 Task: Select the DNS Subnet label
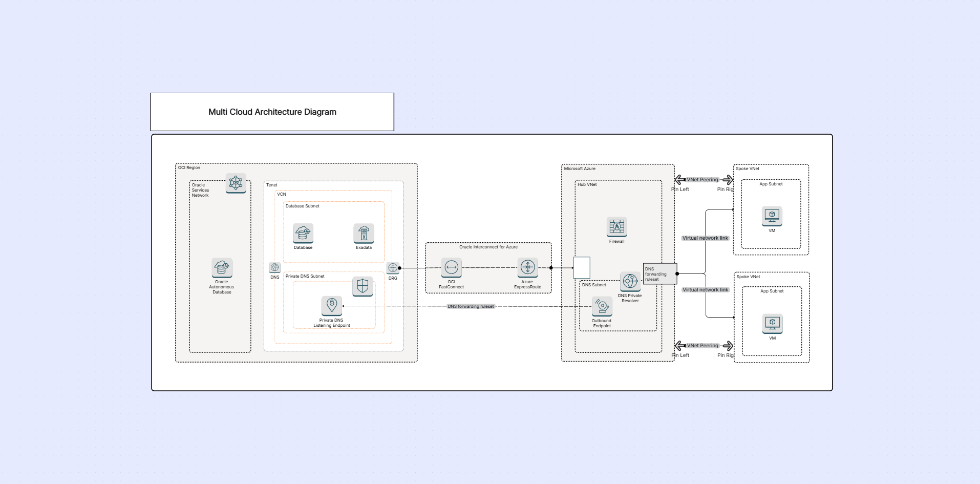pyautogui.click(x=594, y=285)
